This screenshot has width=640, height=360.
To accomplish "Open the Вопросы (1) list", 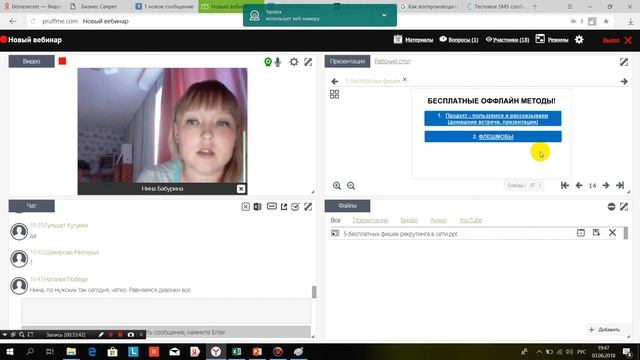I will pyautogui.click(x=458, y=40).
